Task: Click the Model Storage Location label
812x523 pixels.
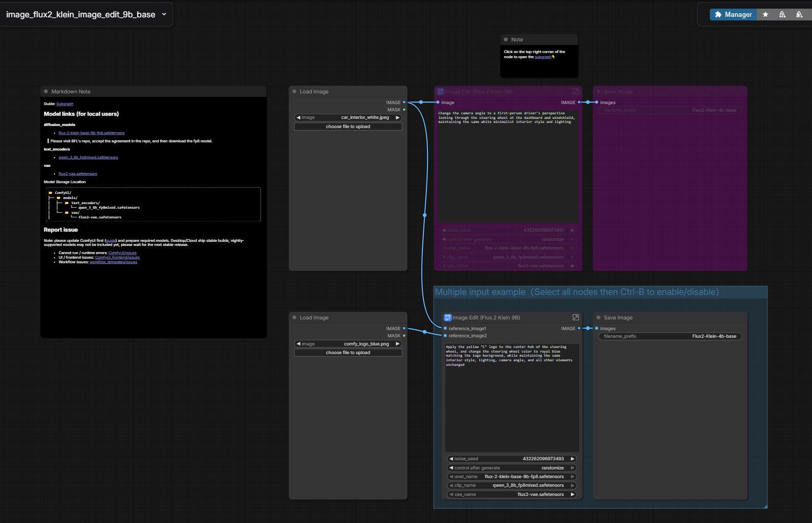Action: pos(65,182)
